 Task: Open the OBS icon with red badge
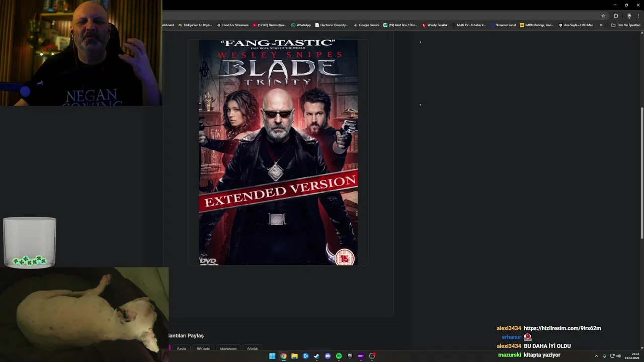click(372, 356)
